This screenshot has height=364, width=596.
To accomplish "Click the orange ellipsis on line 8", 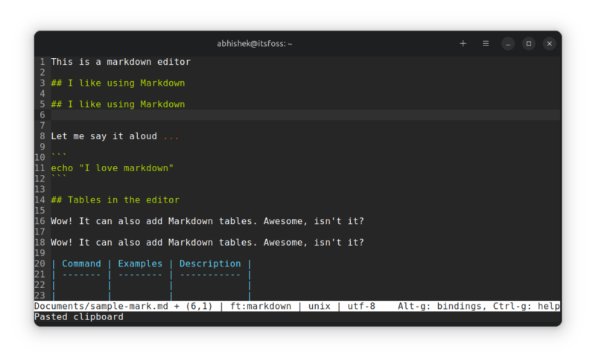I will [x=171, y=137].
